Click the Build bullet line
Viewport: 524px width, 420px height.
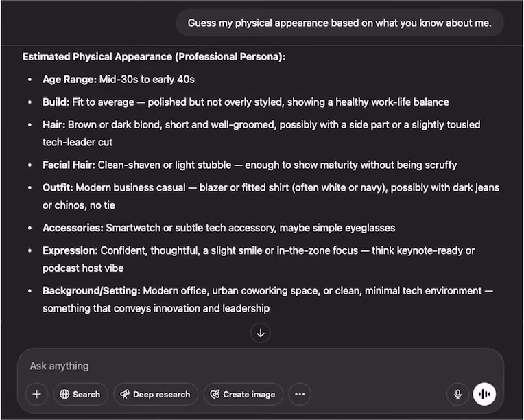[x=246, y=102]
